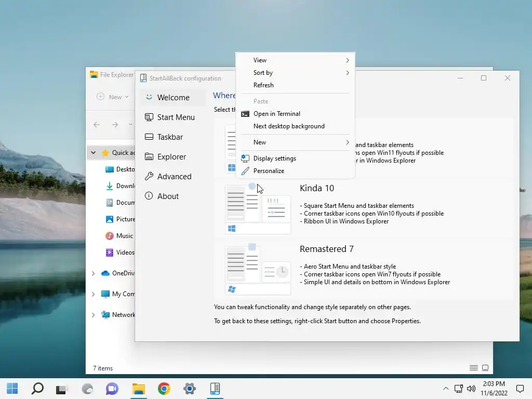Expand the New submenu in context menu
This screenshot has height=399, width=532.
click(295, 142)
